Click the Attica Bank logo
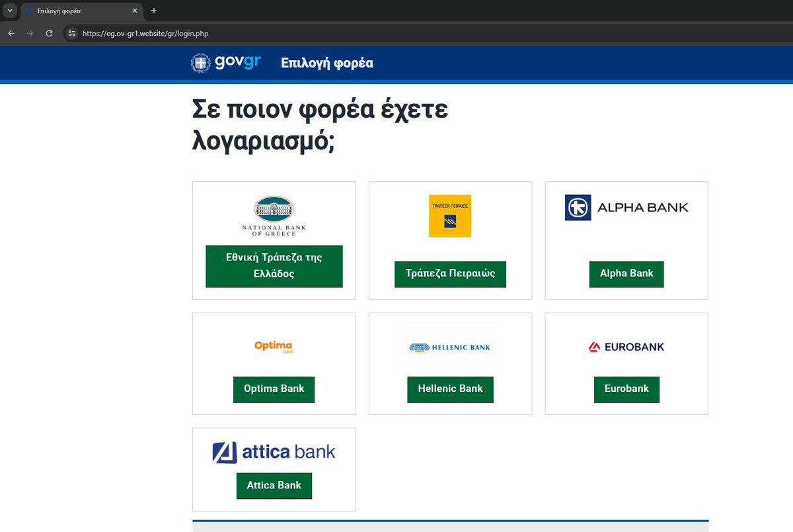The image size is (793, 532). (x=274, y=452)
